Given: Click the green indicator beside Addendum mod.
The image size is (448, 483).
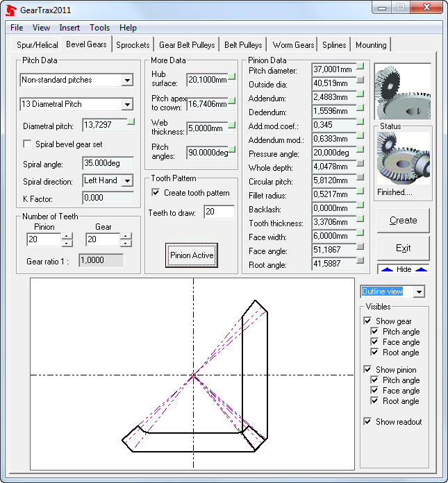Looking at the screenshot, I should [x=360, y=135].
